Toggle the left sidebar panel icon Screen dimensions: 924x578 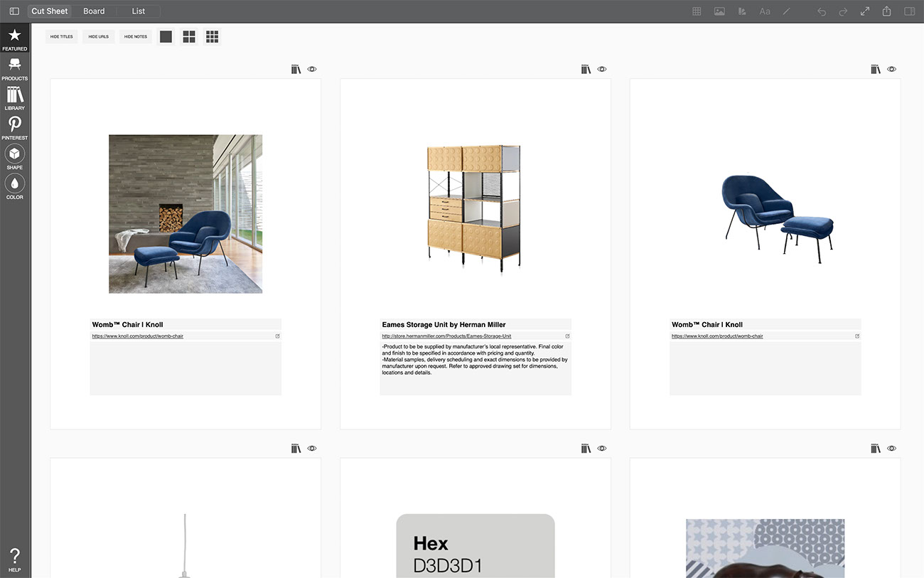point(14,11)
